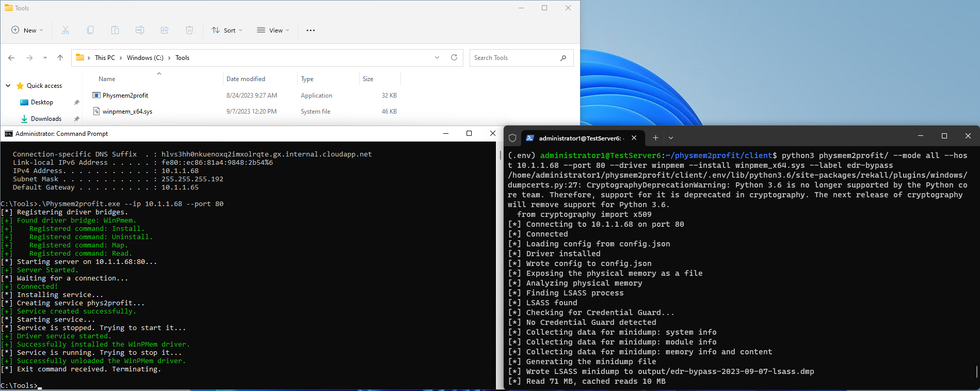Open the terminal profiles dropdown arrow

pyautogui.click(x=671, y=138)
